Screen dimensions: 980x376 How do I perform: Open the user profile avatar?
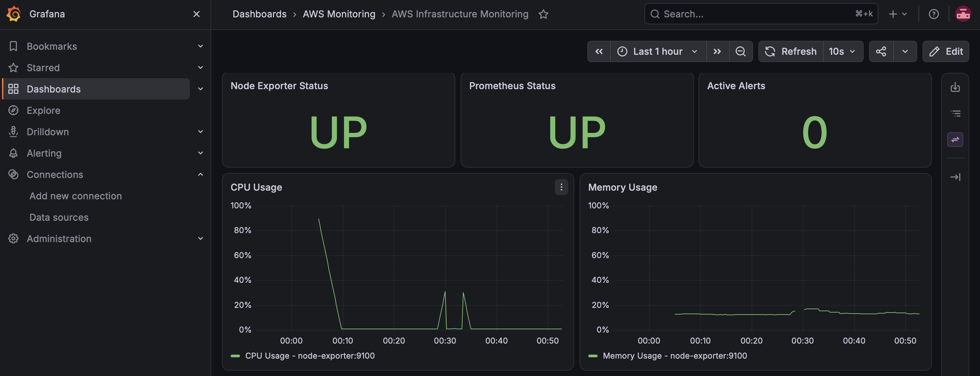(x=963, y=14)
